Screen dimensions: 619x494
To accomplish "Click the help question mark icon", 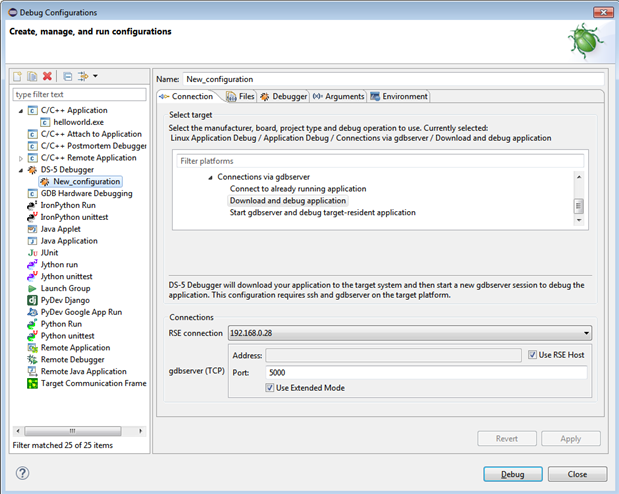I will [x=22, y=473].
